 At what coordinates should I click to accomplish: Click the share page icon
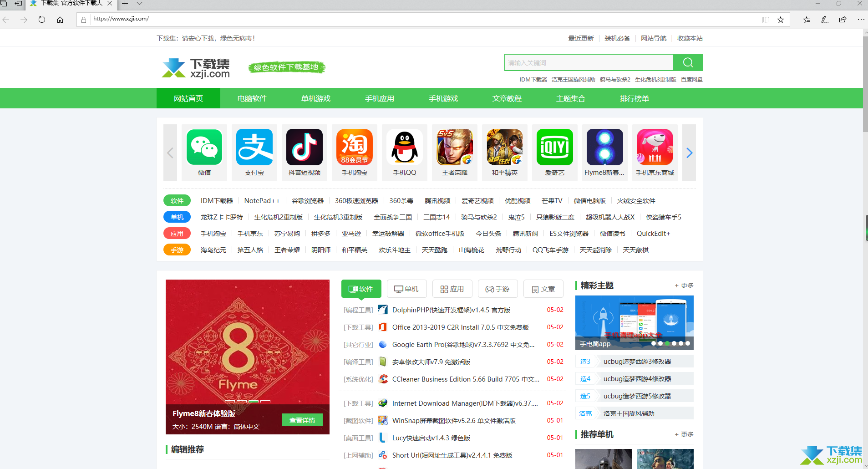843,20
